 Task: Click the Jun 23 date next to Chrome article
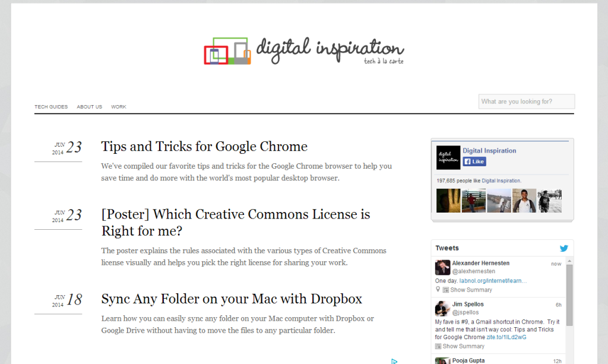[66, 148]
